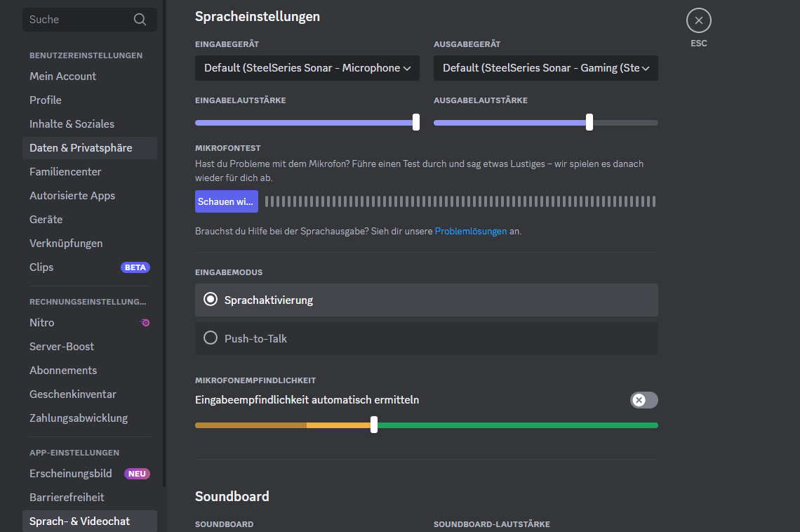Image resolution: width=800 pixels, height=532 pixels.
Task: Open Profile settings
Action: pos(90,100)
